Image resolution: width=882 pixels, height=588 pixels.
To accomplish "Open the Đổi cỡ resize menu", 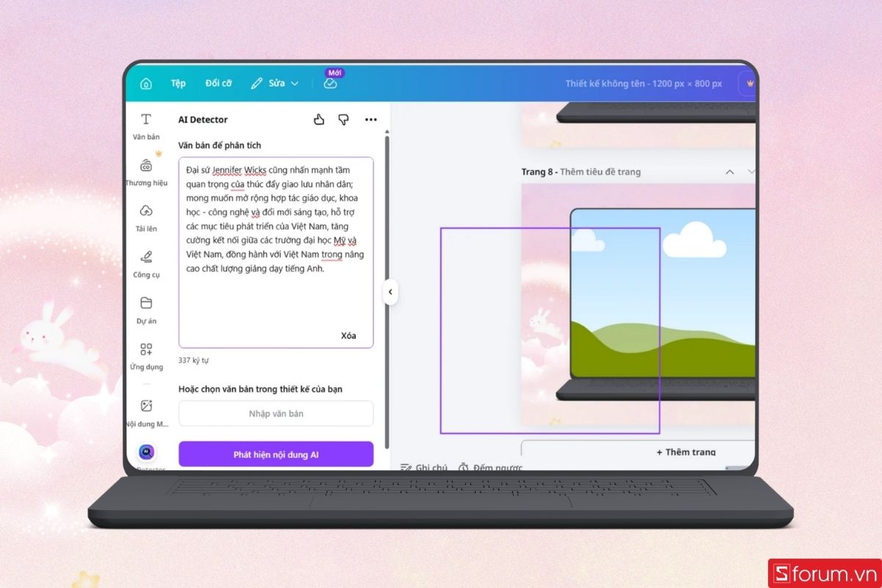I will (x=218, y=83).
